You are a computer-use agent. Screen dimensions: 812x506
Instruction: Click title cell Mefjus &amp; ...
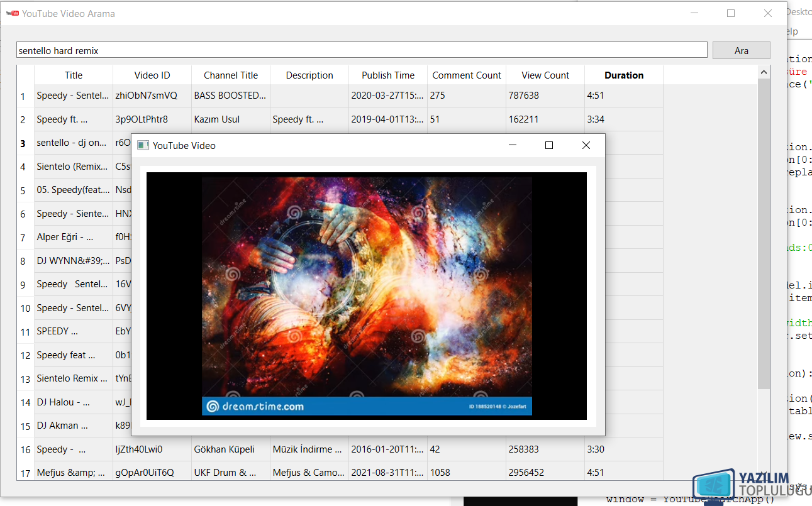click(x=74, y=473)
